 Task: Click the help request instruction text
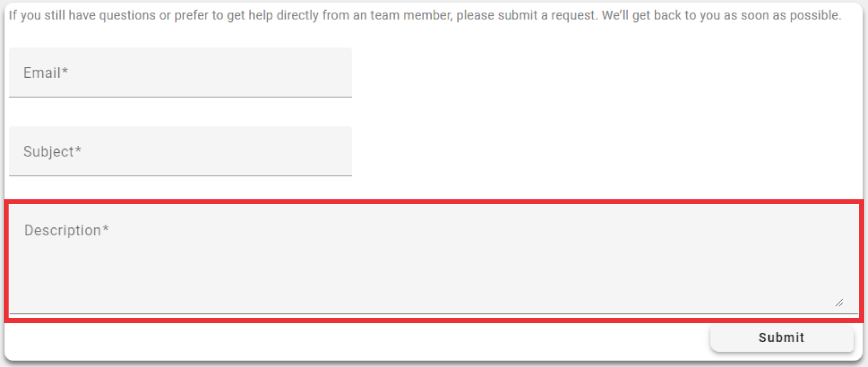pyautogui.click(x=425, y=15)
